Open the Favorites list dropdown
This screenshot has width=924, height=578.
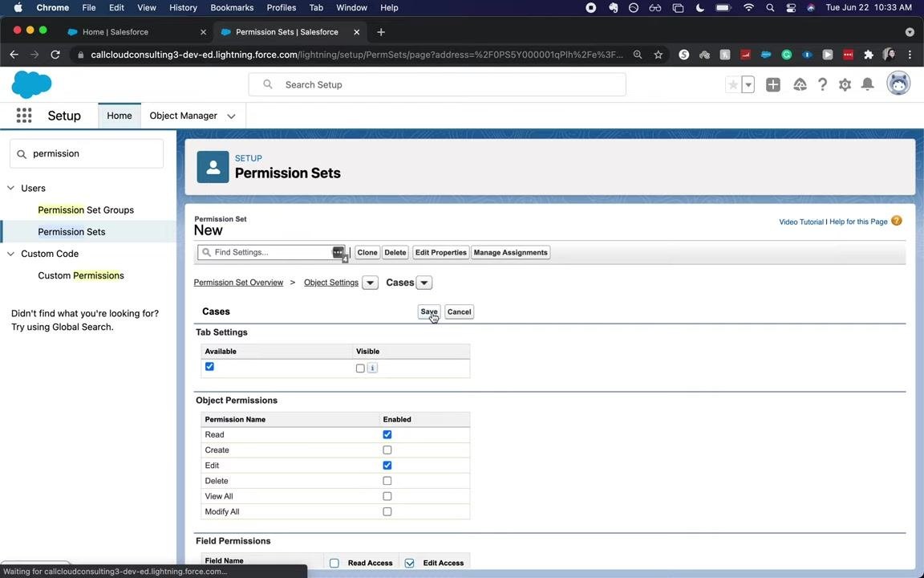[x=748, y=85]
